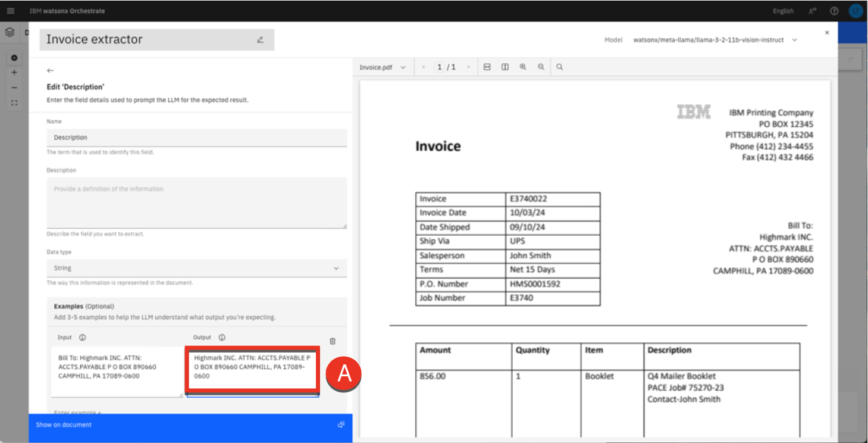This screenshot has width=868, height=443.
Task: Click the info icon beside Output
Action: click(222, 338)
